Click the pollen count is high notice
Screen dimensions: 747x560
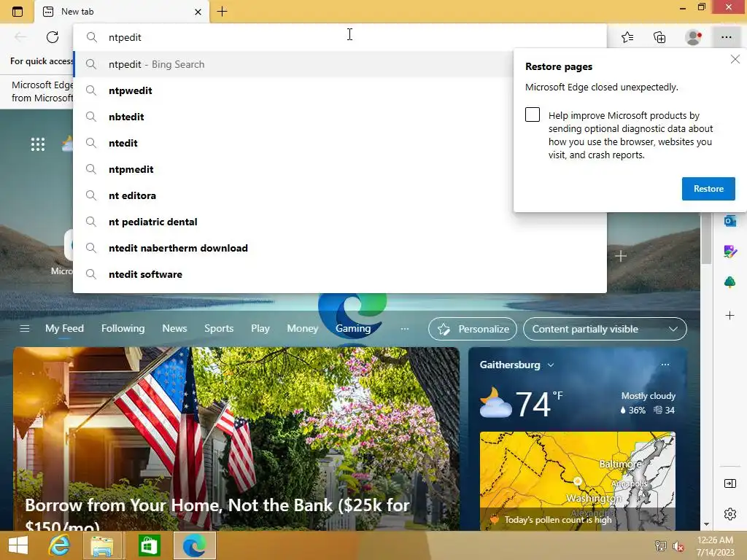coord(558,519)
